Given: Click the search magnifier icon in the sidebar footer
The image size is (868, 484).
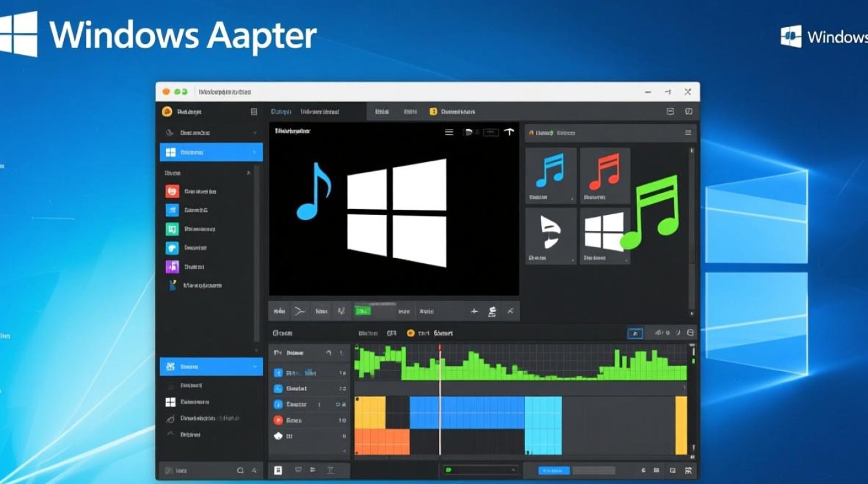Looking at the screenshot, I should (240, 471).
